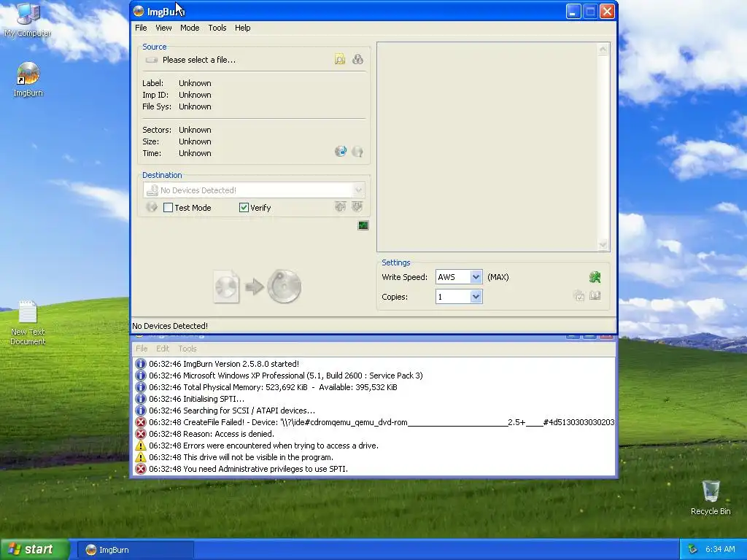Click the advanced settings checkmark icon in Settings
This screenshot has height=560, width=747.
point(578,296)
